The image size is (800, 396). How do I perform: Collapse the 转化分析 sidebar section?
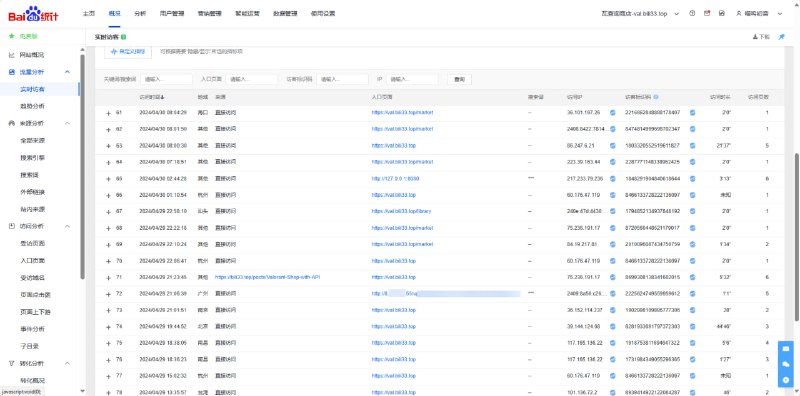coord(67,363)
